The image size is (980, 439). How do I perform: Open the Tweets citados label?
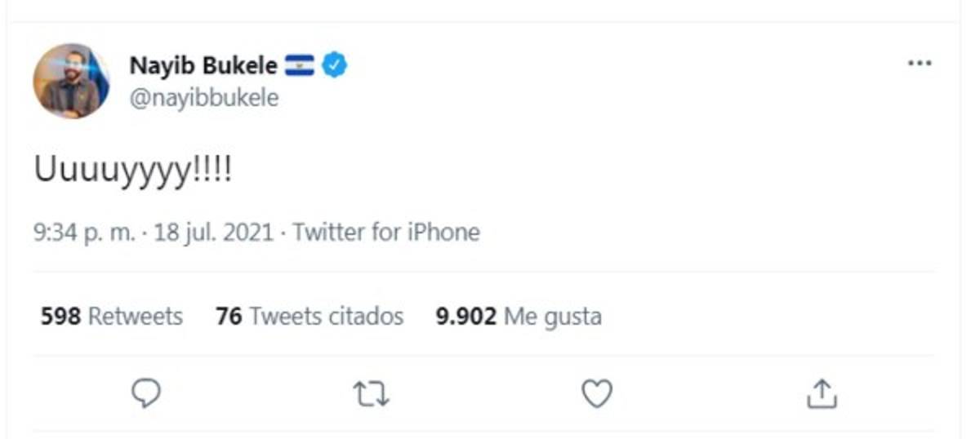pos(326,316)
